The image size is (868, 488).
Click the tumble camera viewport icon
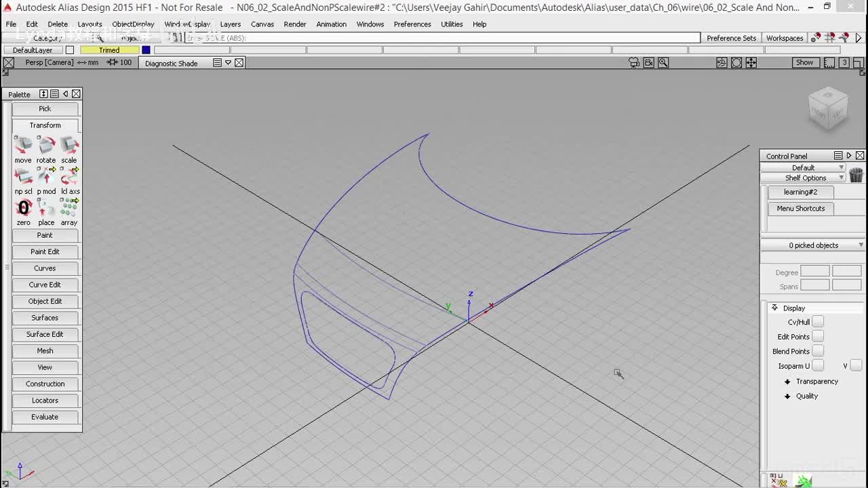(x=722, y=62)
